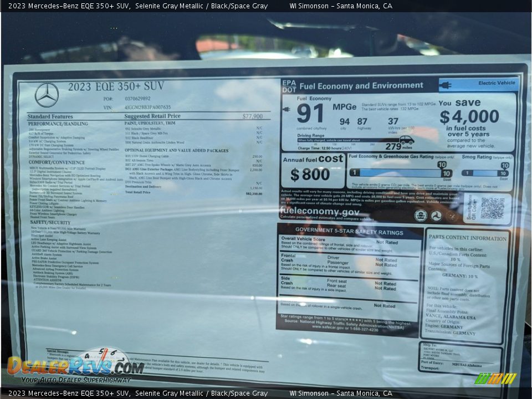
Task: Click the VANCE, ALABAMA USA assembly point
Action: [x=450, y=316]
